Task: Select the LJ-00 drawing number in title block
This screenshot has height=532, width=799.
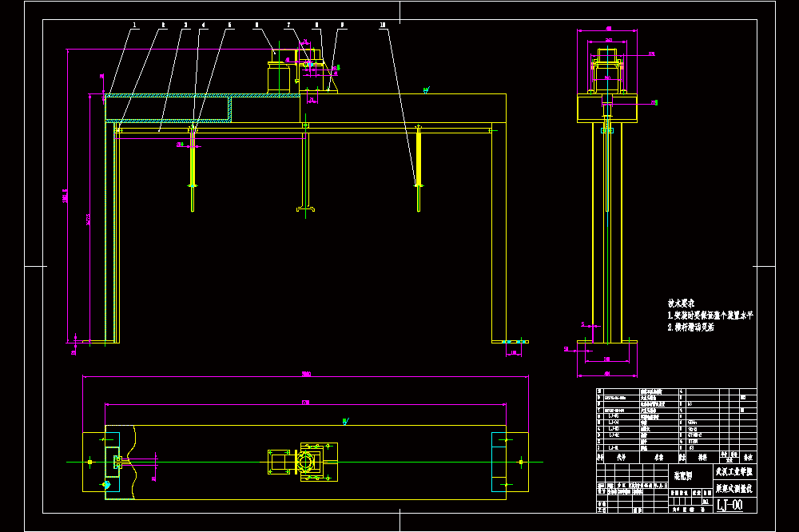Action: 729,505
